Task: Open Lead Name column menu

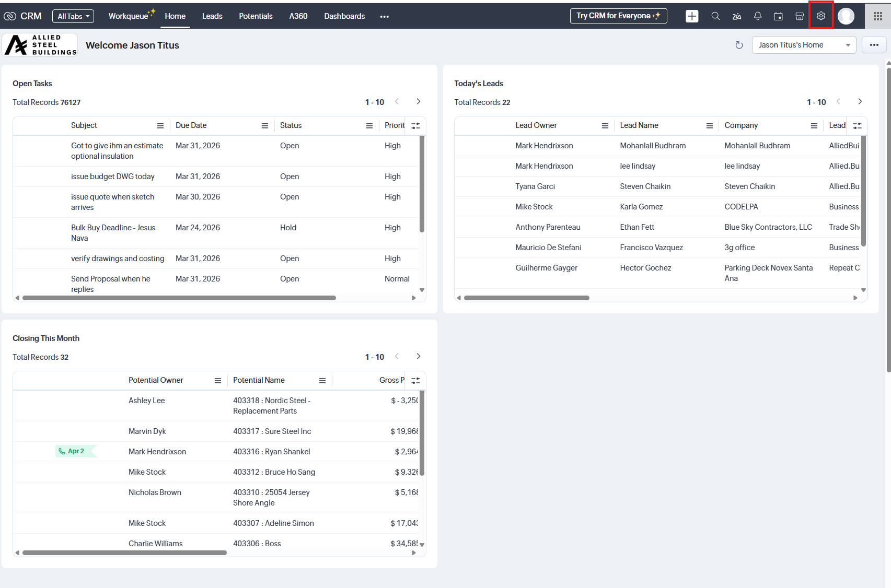Action: pos(709,126)
